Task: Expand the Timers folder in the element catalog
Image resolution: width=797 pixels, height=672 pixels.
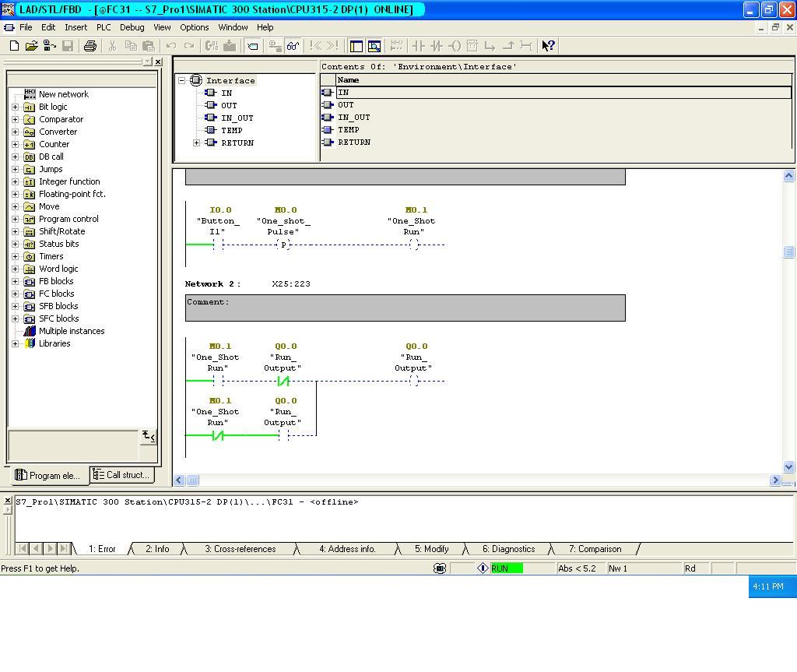Action: tap(14, 256)
